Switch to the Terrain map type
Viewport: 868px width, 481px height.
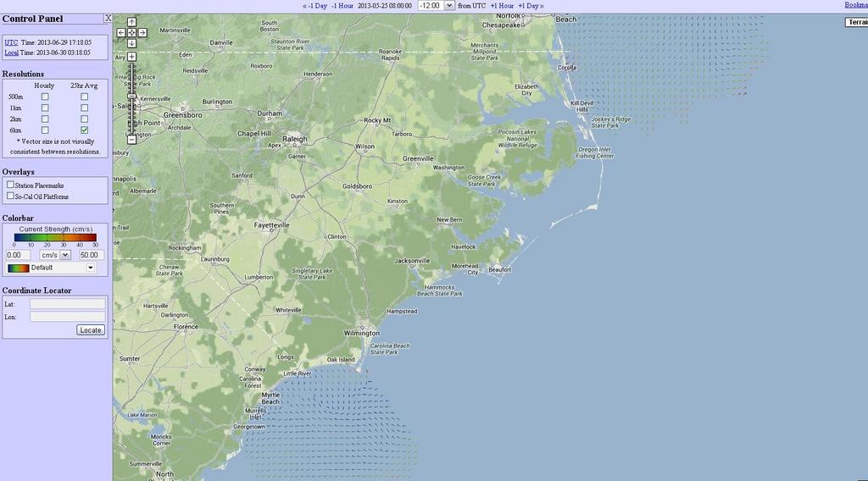(x=856, y=23)
